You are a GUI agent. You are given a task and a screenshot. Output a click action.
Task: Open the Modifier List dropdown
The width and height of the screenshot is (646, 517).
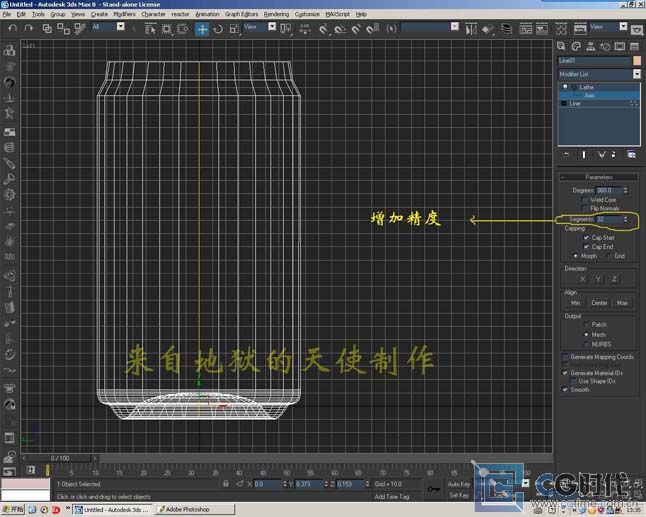pos(636,74)
